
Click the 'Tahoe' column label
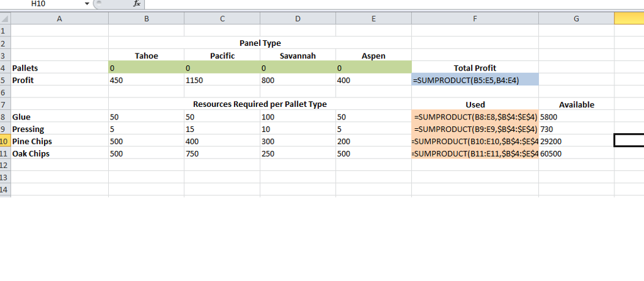coord(147,55)
